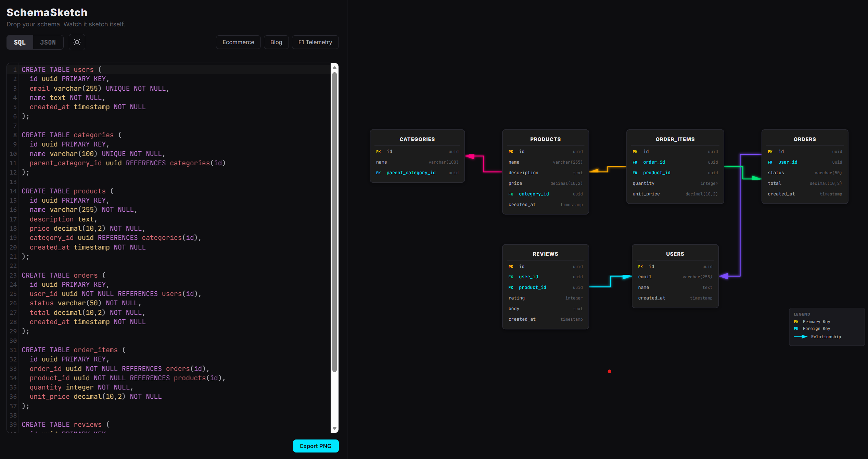Click the purple arrowhead at USERS table

point(724,276)
